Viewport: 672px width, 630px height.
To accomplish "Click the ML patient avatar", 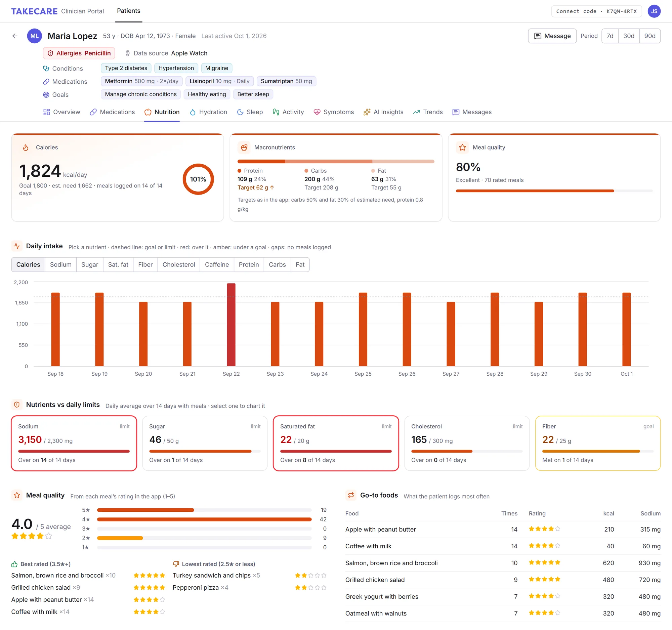I will [x=35, y=36].
